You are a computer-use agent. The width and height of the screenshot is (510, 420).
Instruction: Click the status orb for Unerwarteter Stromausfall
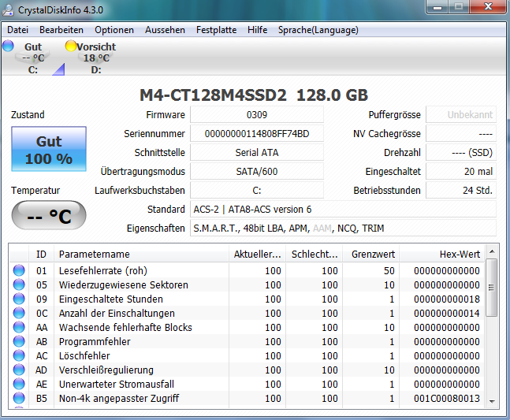pos(19,384)
